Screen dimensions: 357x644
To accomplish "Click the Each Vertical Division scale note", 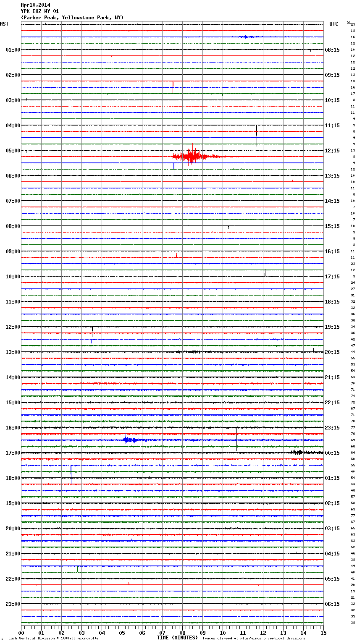I will coord(53,638).
